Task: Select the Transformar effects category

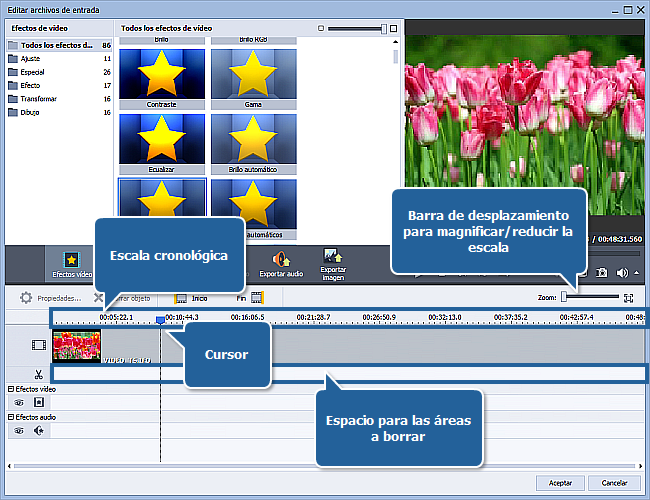Action: [39, 99]
